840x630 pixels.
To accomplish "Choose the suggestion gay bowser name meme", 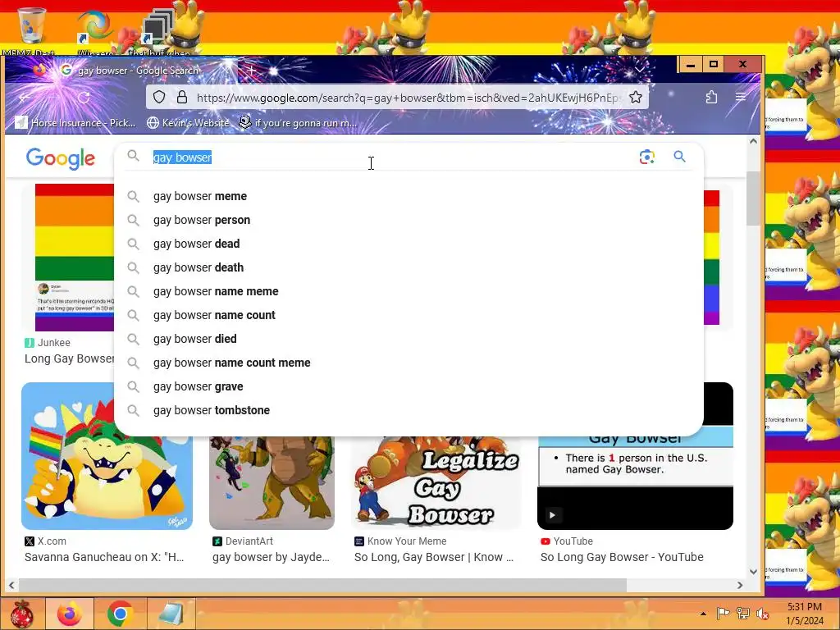I will 409,291.
